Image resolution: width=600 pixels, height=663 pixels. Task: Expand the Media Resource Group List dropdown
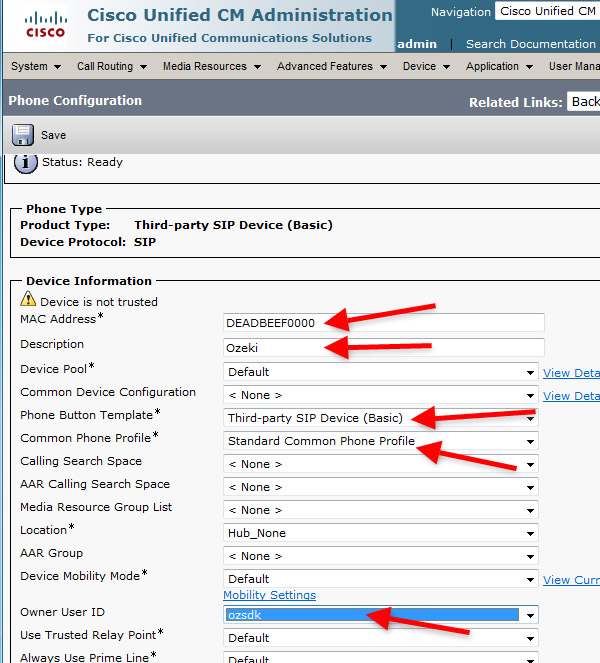pyautogui.click(x=381, y=510)
